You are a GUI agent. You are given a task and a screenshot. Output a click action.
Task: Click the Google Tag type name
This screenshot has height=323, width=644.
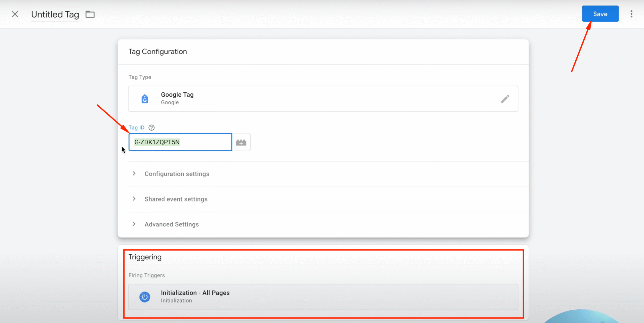tap(177, 95)
